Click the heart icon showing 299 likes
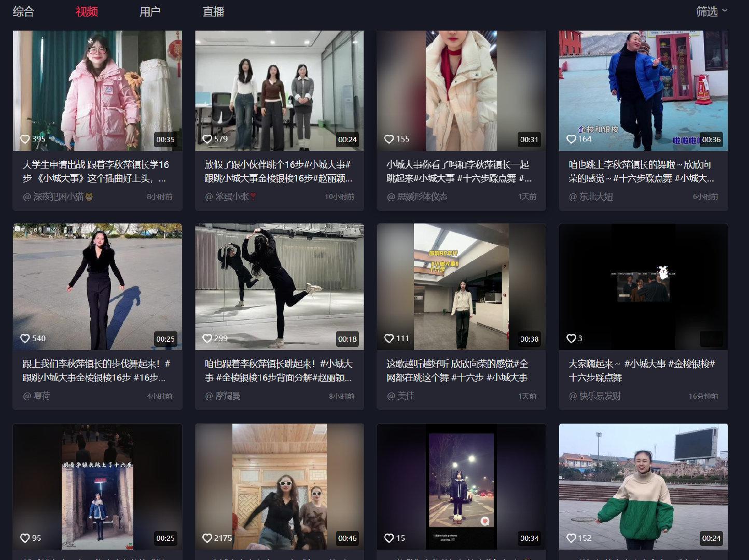The width and height of the screenshot is (749, 560). [207, 339]
